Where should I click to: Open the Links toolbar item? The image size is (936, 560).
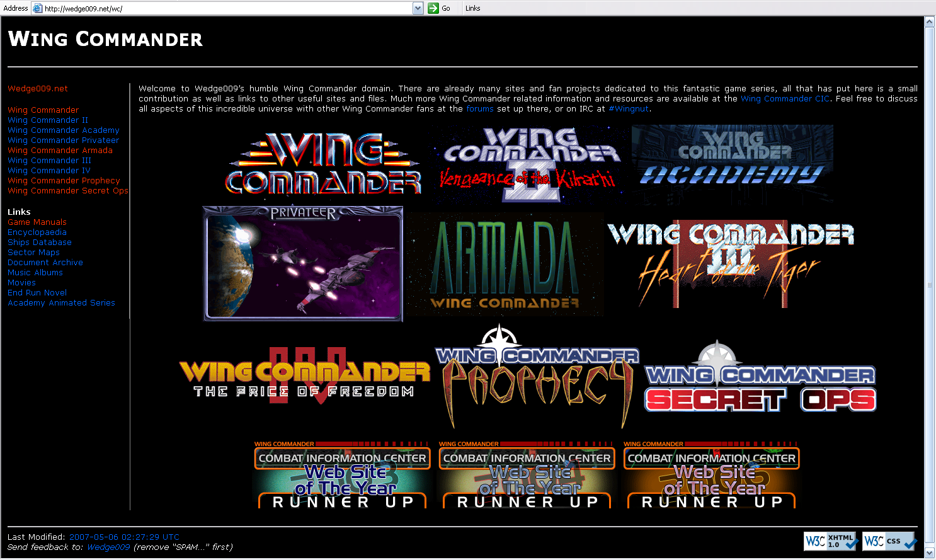click(472, 8)
